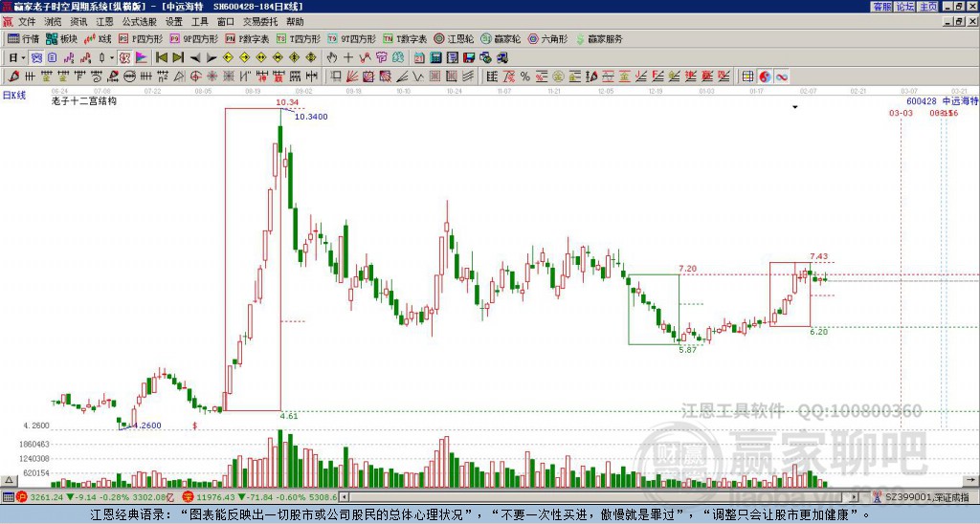Open the 公式选股 menu
The image size is (980, 524).
tap(138, 21)
